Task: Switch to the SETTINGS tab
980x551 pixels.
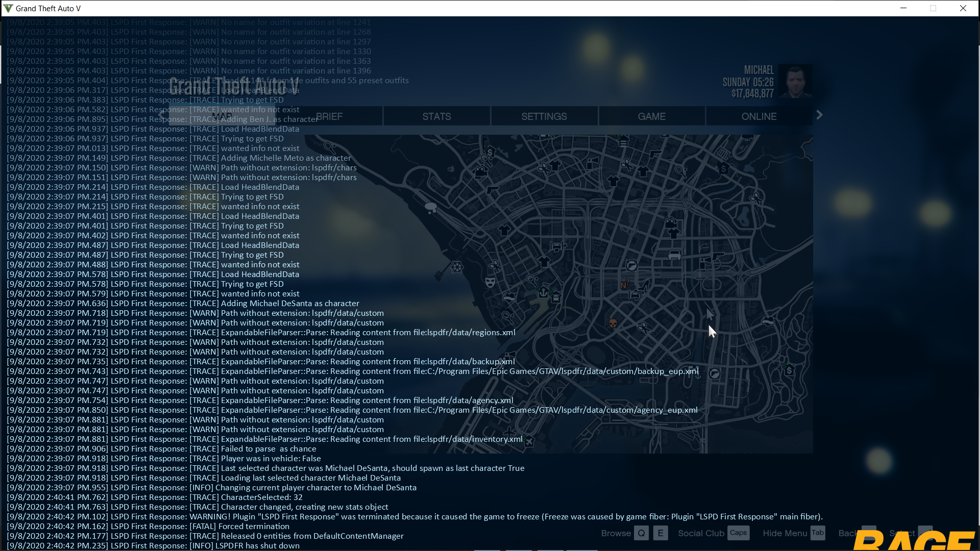Action: click(544, 116)
